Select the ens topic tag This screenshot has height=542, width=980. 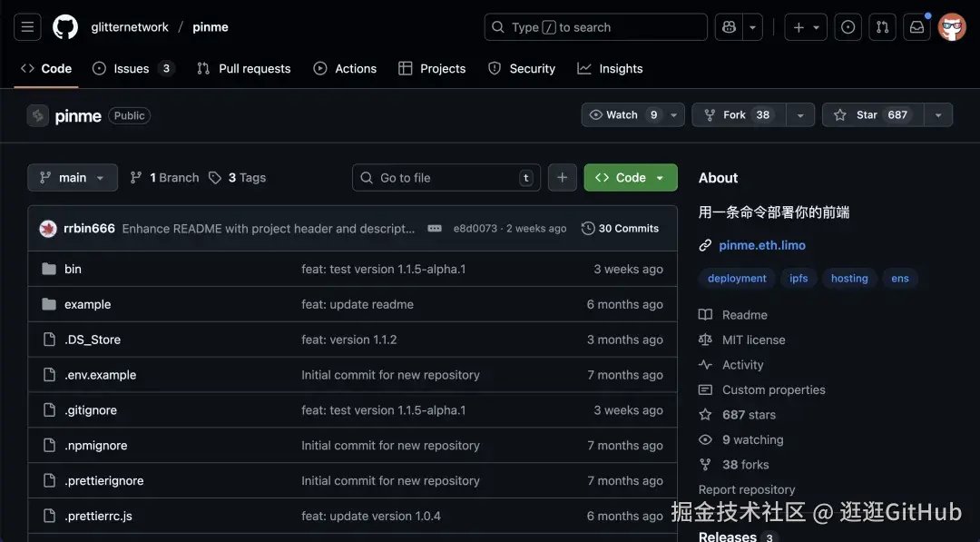(900, 278)
